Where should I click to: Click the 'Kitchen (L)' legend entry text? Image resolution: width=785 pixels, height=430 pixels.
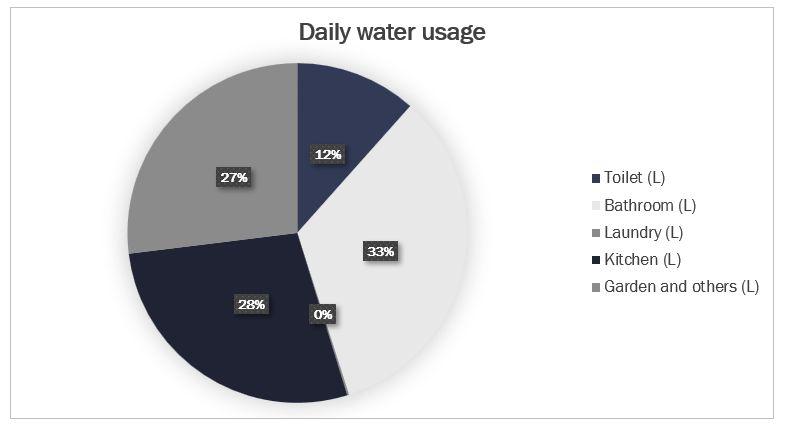[642, 260]
